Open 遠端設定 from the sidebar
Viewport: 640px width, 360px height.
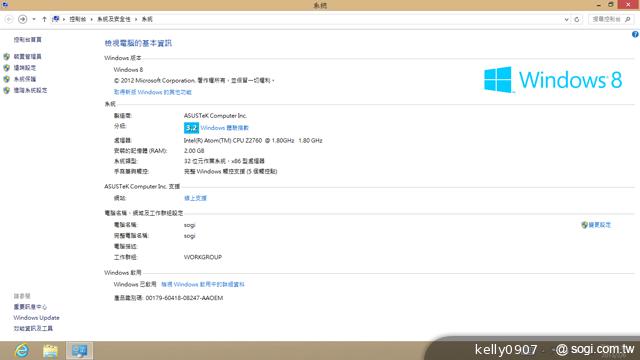pos(25,68)
